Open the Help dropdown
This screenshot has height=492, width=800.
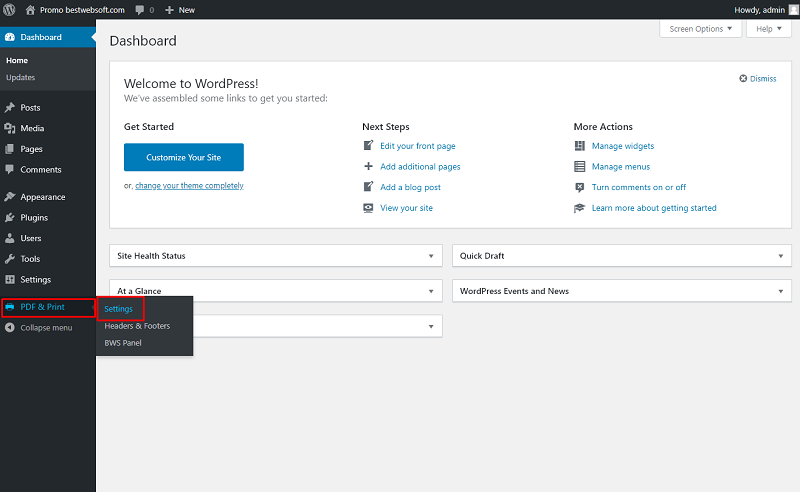tap(768, 29)
